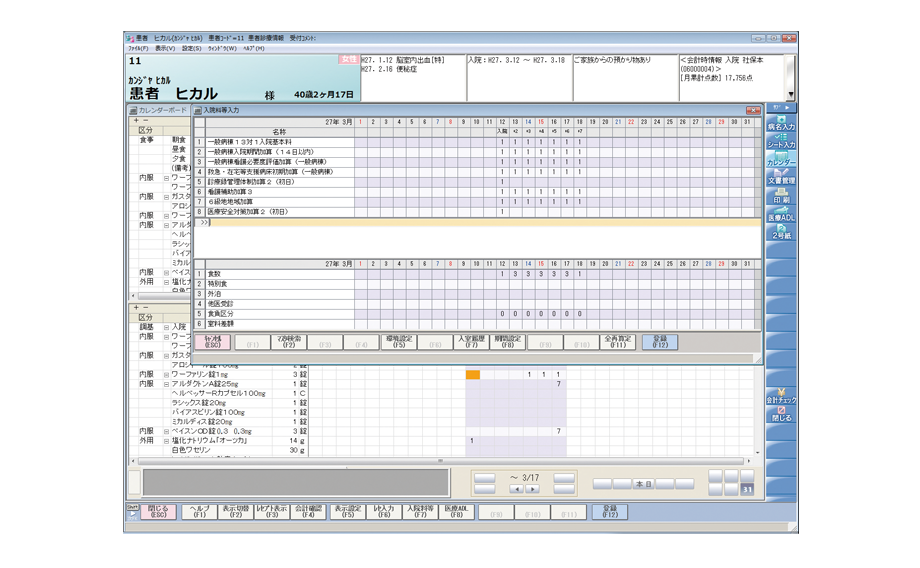Viewport: 920px width, 568px height.
Task: Collapse the 塩化ナトリウム tree node
Action: (x=167, y=440)
